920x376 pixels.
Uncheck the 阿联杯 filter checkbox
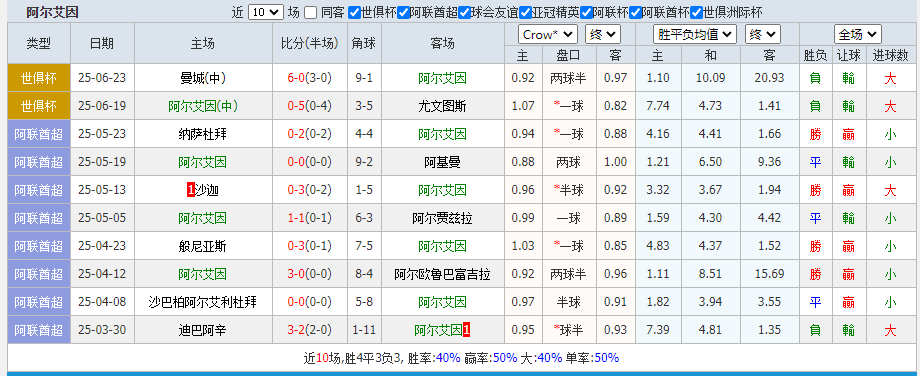click(x=586, y=12)
